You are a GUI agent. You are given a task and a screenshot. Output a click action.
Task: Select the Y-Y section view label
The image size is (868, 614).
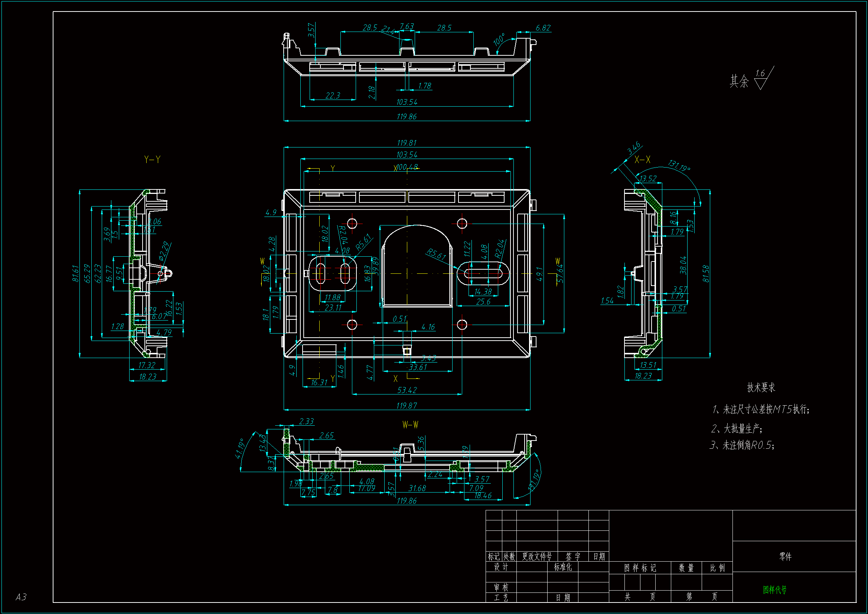coord(152,159)
